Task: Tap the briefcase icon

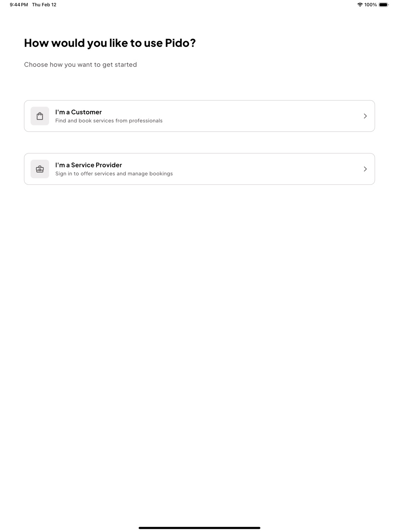Action: click(x=40, y=169)
